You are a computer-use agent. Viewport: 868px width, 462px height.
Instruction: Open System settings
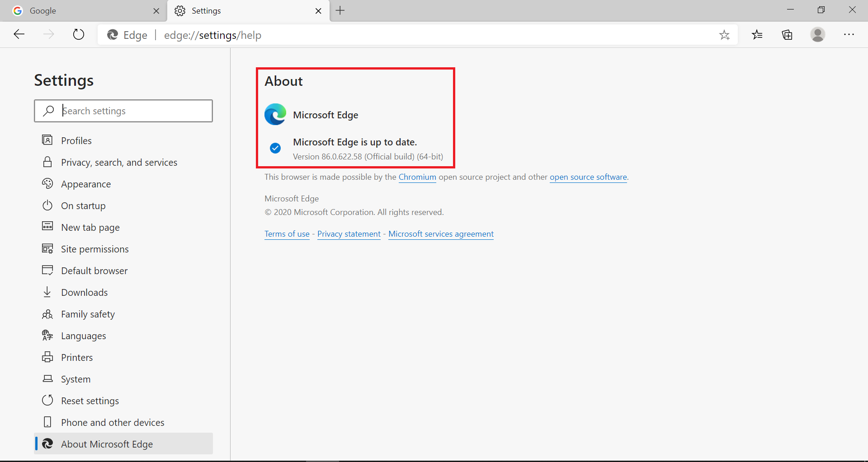pos(123,379)
